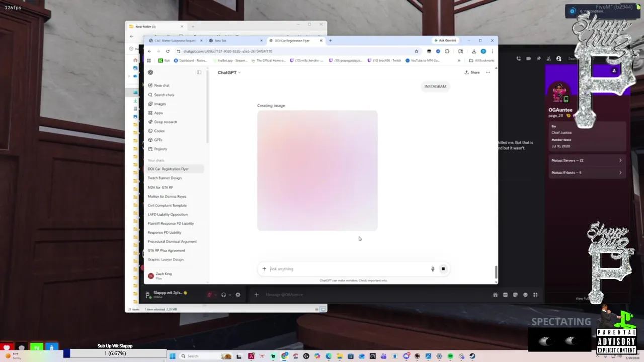Click the Chrome back arrow
This screenshot has height=362, width=644.
(x=149, y=51)
